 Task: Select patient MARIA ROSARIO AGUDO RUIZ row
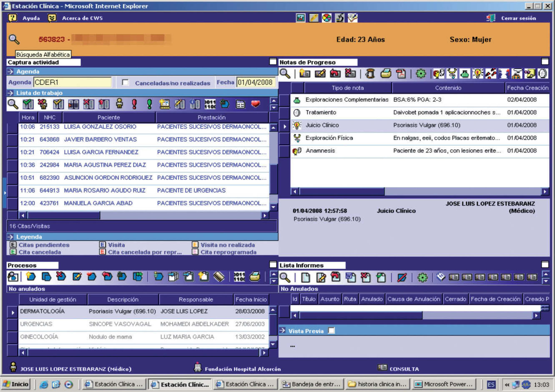point(104,190)
